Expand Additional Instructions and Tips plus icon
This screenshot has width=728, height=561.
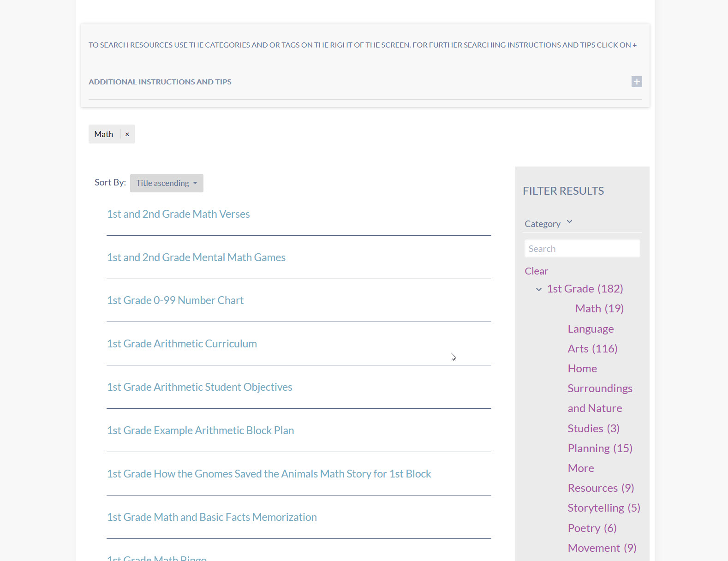coord(637,82)
